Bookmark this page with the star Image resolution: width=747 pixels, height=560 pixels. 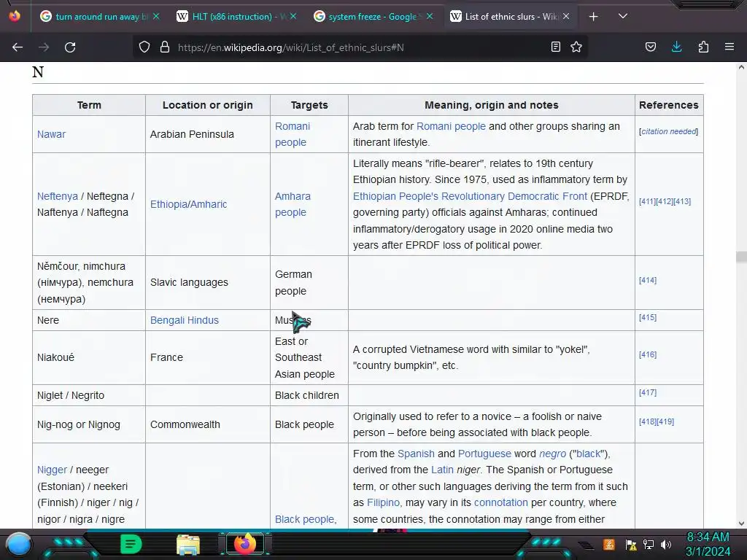pyautogui.click(x=576, y=47)
